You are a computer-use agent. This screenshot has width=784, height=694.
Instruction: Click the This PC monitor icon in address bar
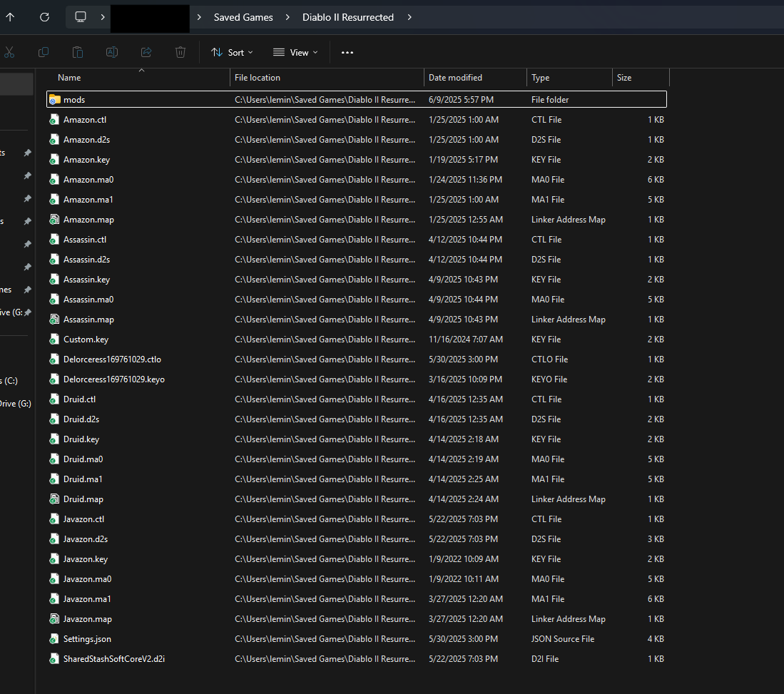(x=81, y=17)
